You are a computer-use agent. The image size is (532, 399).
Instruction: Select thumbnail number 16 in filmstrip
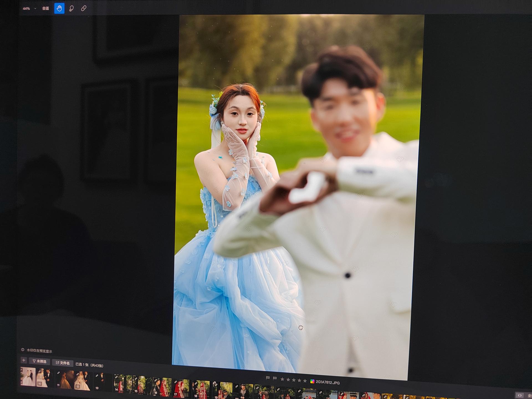(x=162, y=387)
